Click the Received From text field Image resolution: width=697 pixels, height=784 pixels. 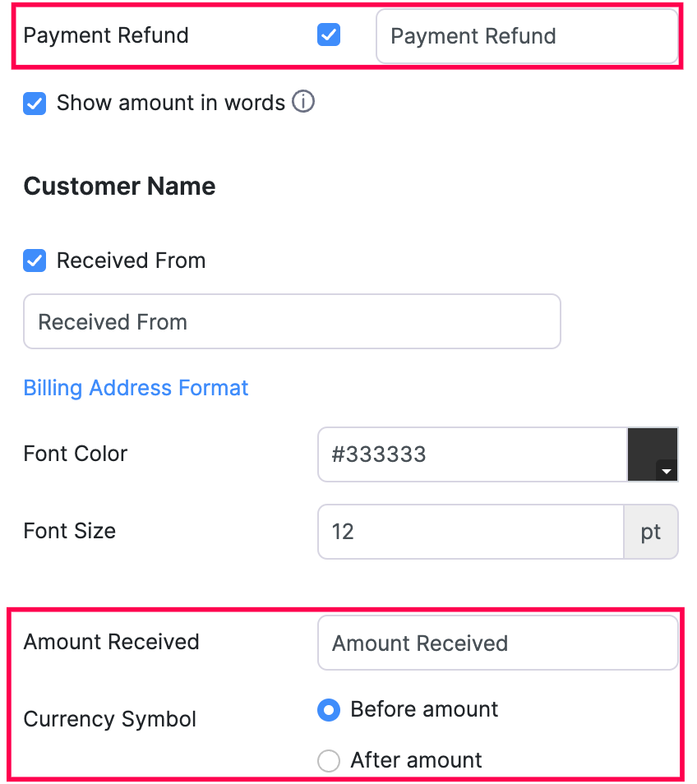tap(292, 321)
